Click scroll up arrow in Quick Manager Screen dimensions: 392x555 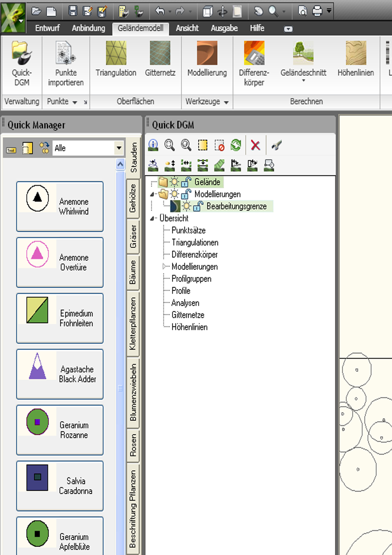(x=120, y=164)
